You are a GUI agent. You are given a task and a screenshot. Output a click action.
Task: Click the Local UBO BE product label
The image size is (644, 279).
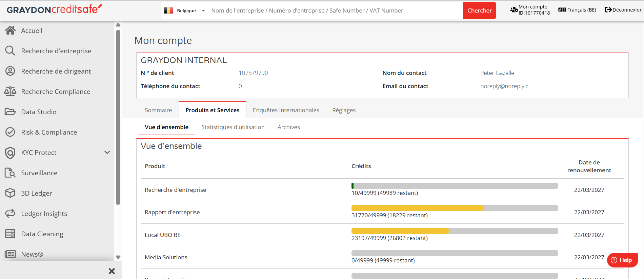point(163,235)
